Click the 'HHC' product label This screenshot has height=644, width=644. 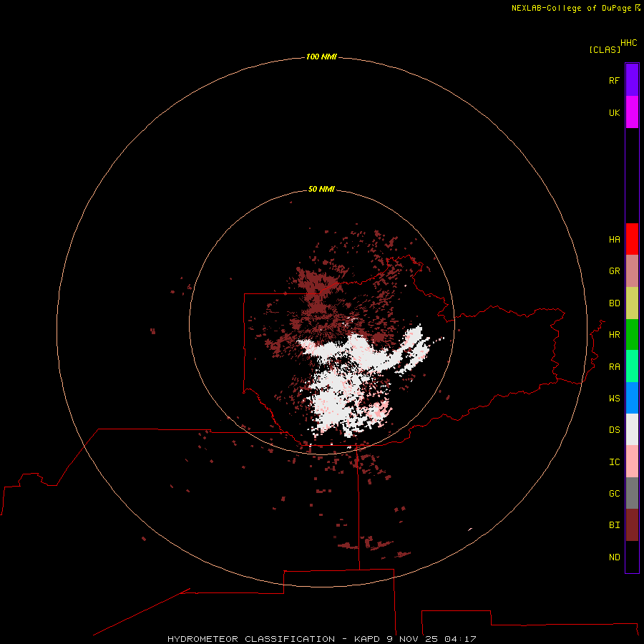pos(628,43)
